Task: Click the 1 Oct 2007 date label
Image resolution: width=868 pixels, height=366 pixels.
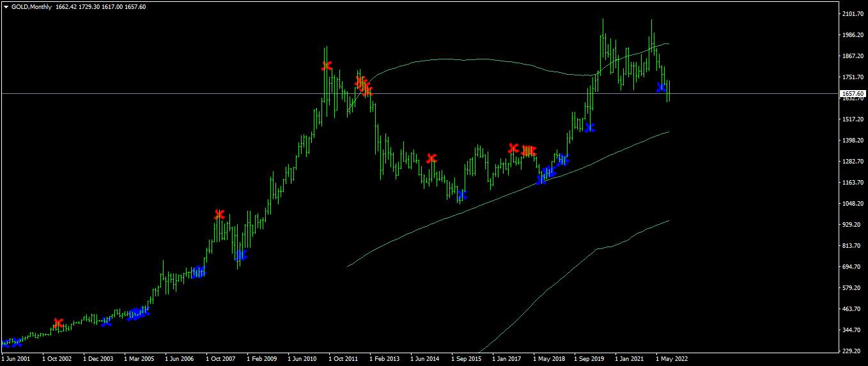Action: [x=220, y=359]
